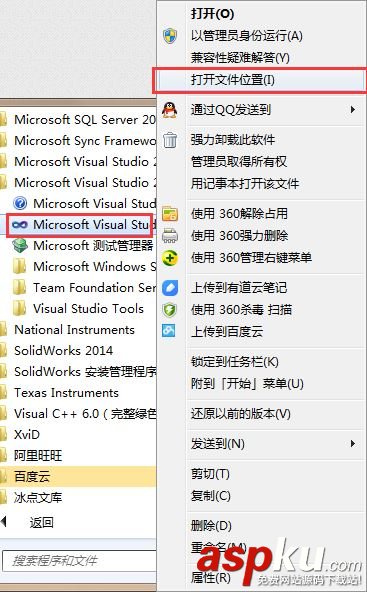367x592 pixels.
Task: Click the Visual Studio infinity icon
Action: pyautogui.click(x=20, y=225)
